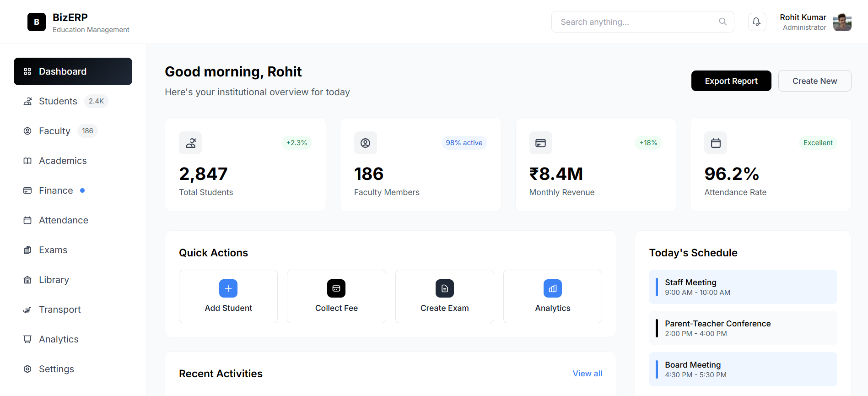Open the Board Meeting schedule entry
868x396 pixels.
click(743, 369)
